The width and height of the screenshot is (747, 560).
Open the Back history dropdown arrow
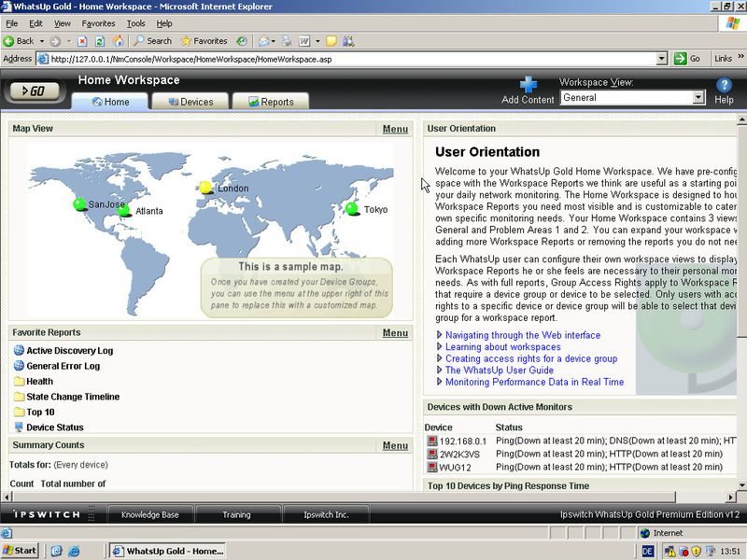coord(42,41)
